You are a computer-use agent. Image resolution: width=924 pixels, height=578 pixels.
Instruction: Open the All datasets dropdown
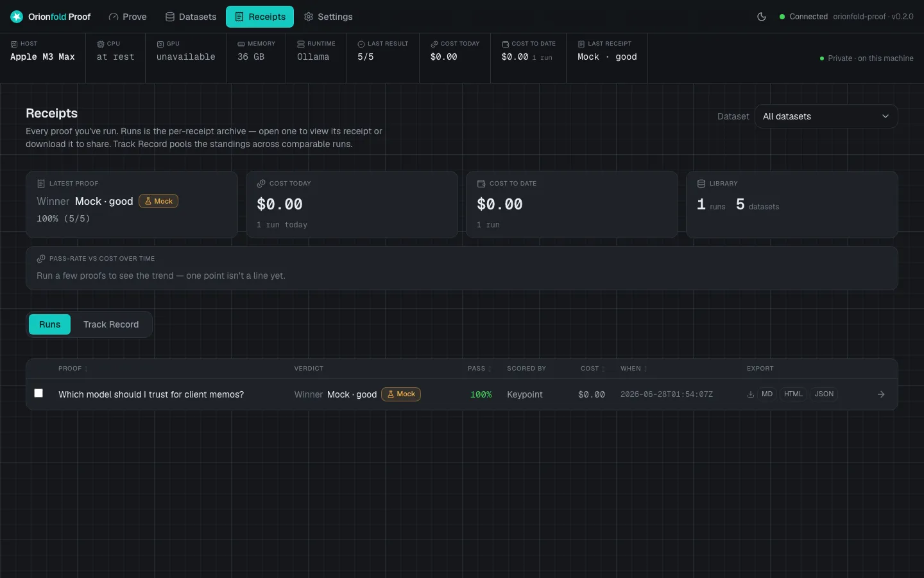(826, 116)
